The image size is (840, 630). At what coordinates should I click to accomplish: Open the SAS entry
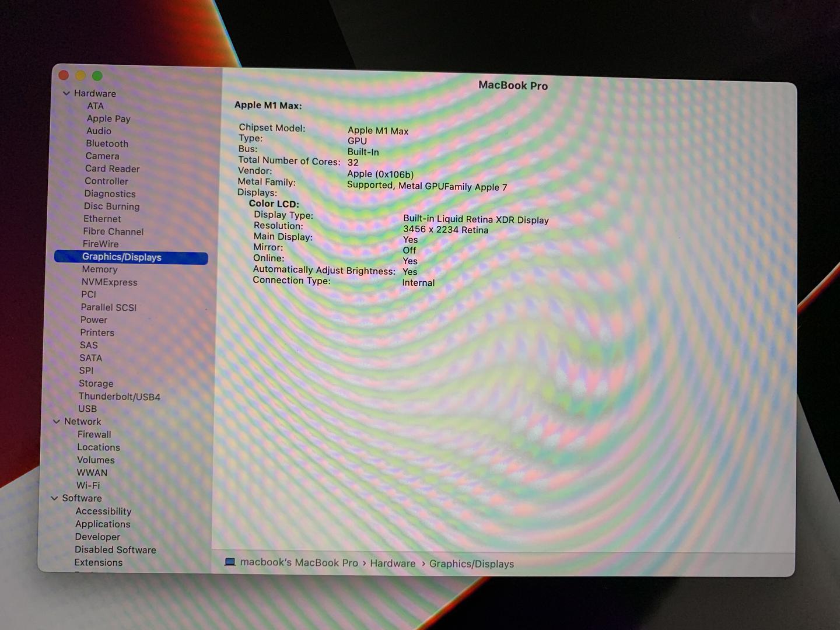tap(89, 345)
